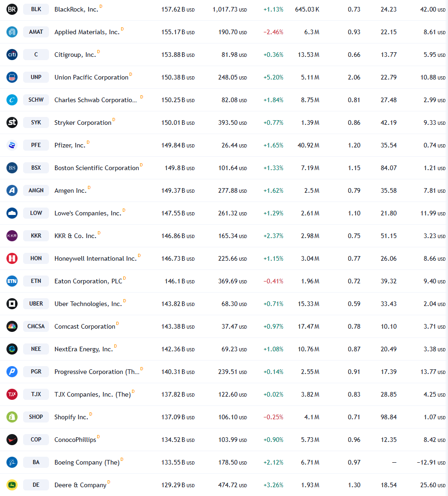Click Deere price 474.72 USD
Viewport: 448px width, 496px height.
pos(233,485)
